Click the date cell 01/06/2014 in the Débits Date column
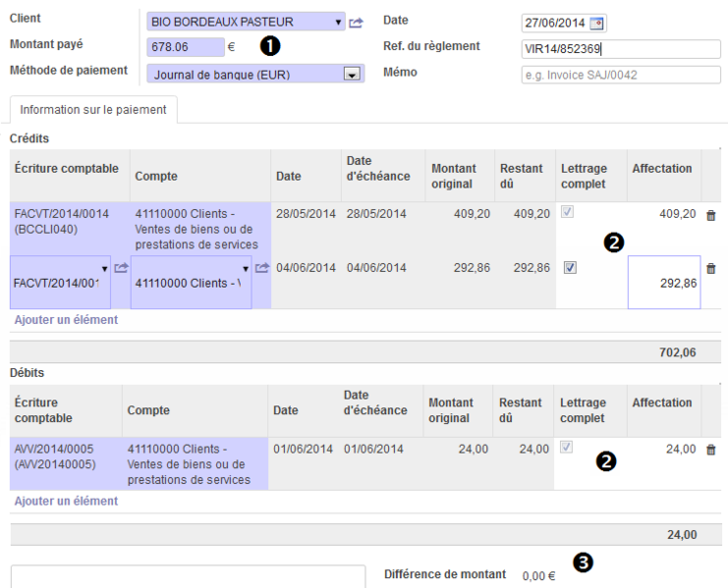 click(303, 450)
